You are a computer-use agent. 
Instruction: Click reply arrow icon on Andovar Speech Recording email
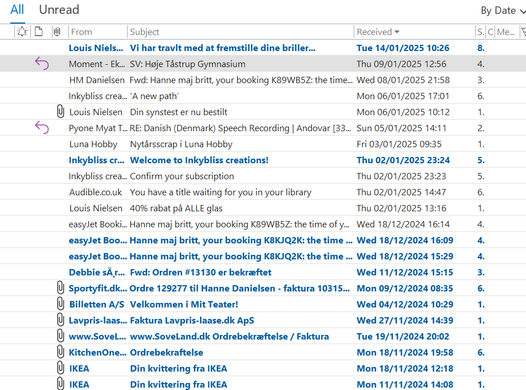[42, 128]
